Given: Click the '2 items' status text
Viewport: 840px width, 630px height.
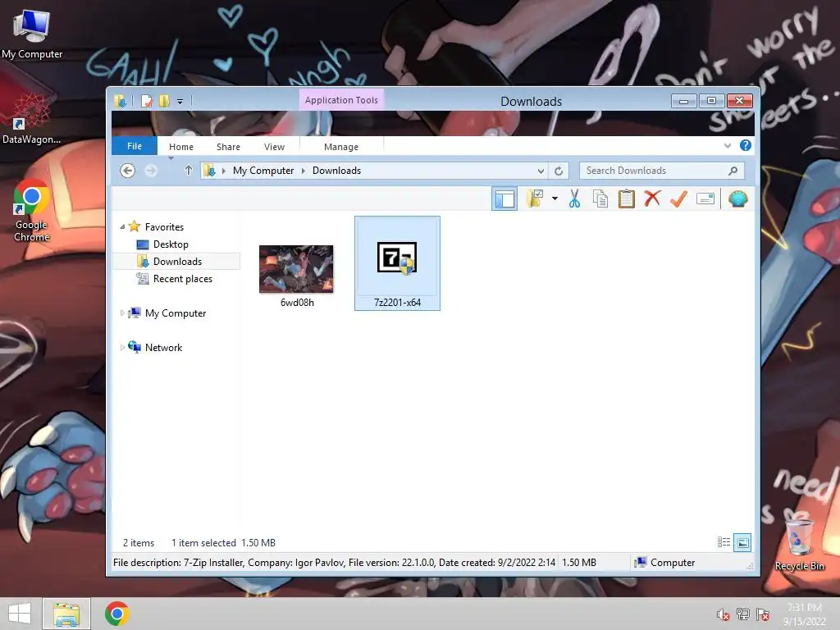Looking at the screenshot, I should click(138, 543).
